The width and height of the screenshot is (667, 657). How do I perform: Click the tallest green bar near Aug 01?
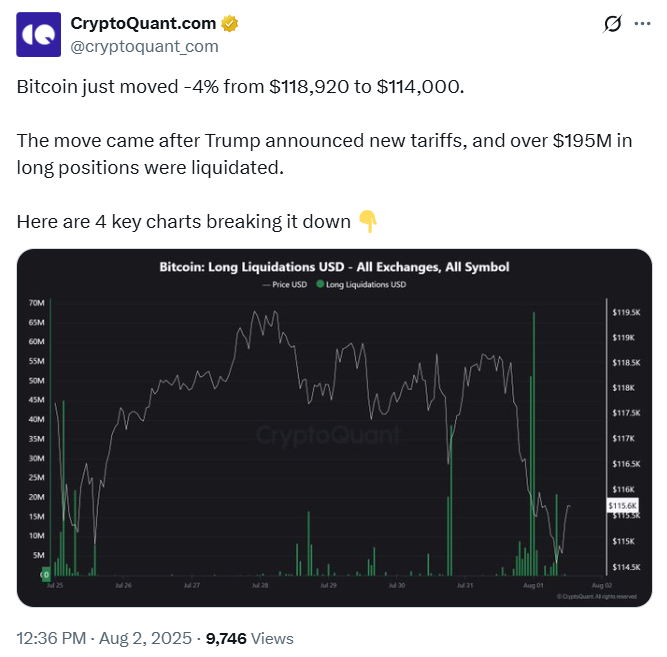(x=535, y=440)
